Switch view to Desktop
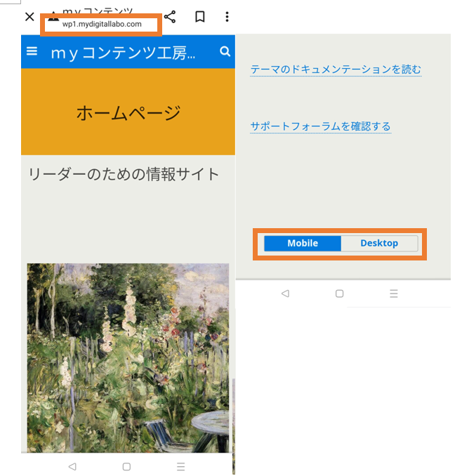The image size is (462, 476). [x=379, y=243]
